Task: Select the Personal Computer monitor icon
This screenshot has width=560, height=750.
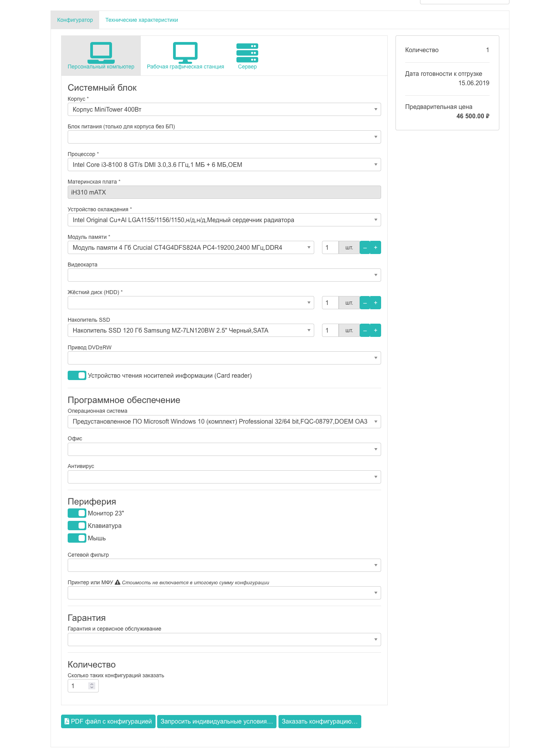Action: click(x=101, y=53)
